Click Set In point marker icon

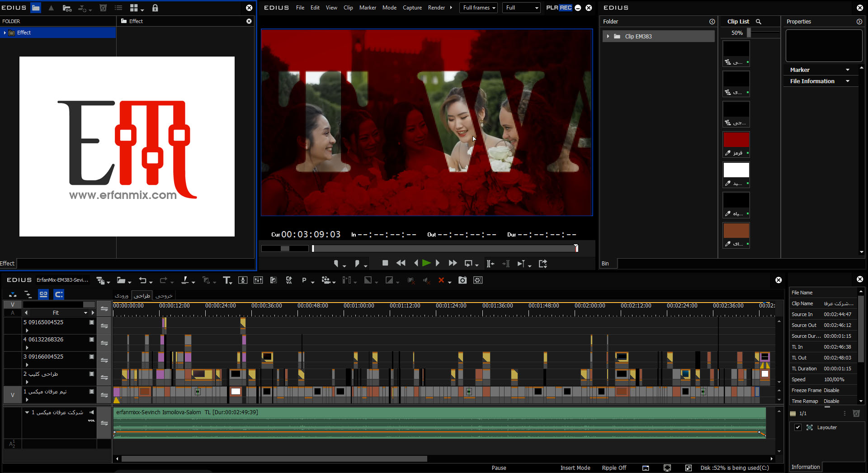(336, 264)
